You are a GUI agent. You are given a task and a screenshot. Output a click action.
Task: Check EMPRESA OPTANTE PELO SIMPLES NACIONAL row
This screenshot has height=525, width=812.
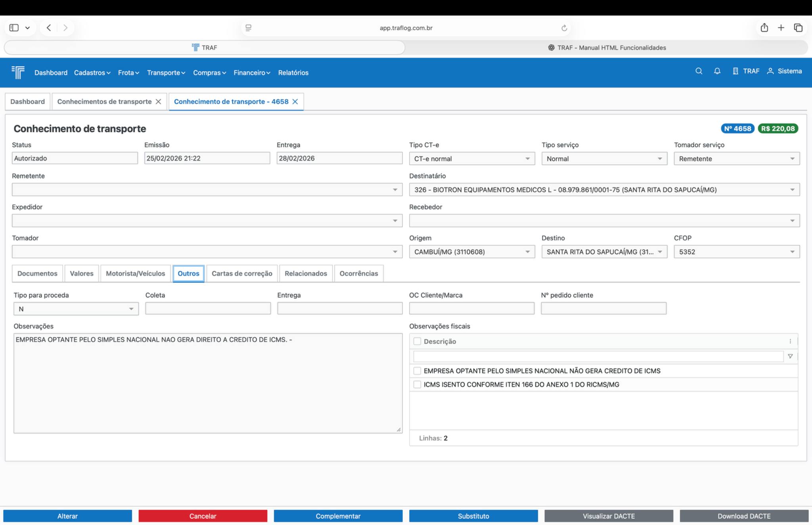pos(417,371)
